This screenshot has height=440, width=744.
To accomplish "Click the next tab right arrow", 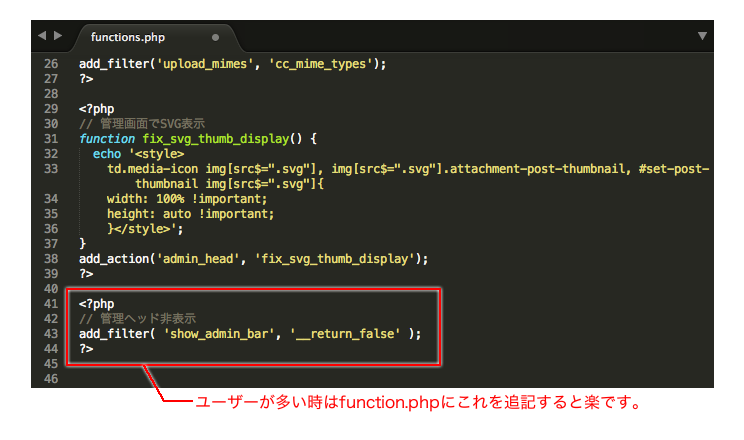I will click(x=58, y=36).
